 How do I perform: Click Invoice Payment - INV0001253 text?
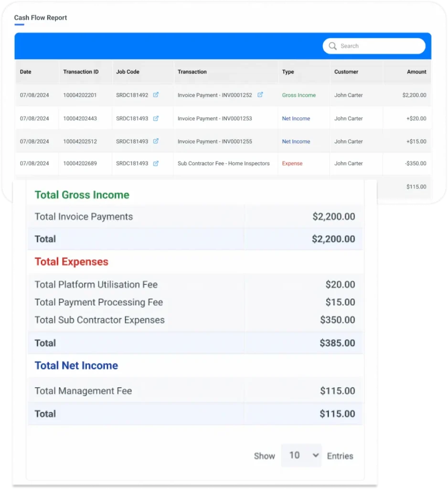pyautogui.click(x=214, y=118)
